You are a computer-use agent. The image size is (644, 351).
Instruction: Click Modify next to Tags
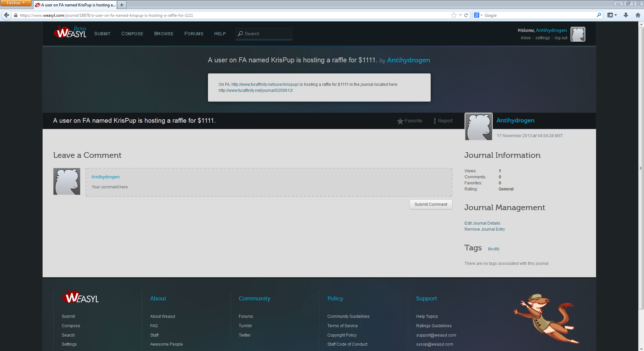pyautogui.click(x=493, y=249)
